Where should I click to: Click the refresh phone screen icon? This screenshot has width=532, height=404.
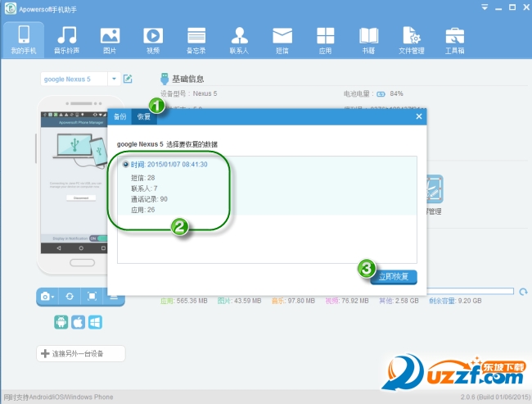[70, 297]
